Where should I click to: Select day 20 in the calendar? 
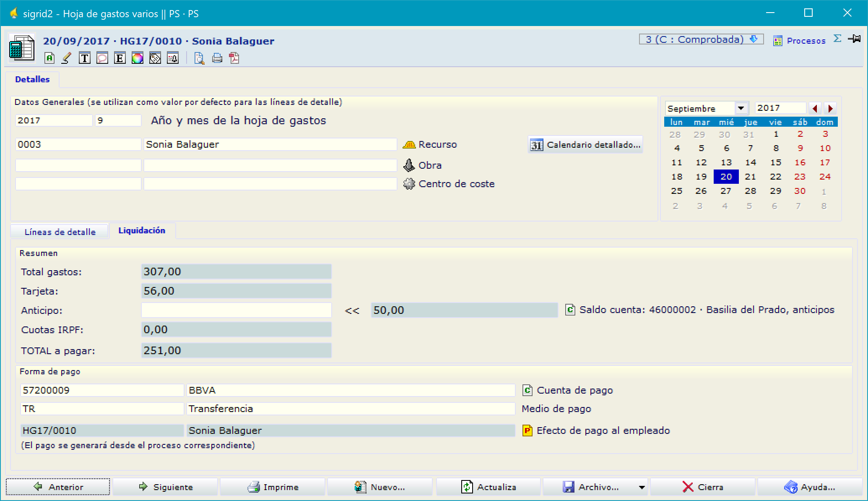[x=726, y=177]
